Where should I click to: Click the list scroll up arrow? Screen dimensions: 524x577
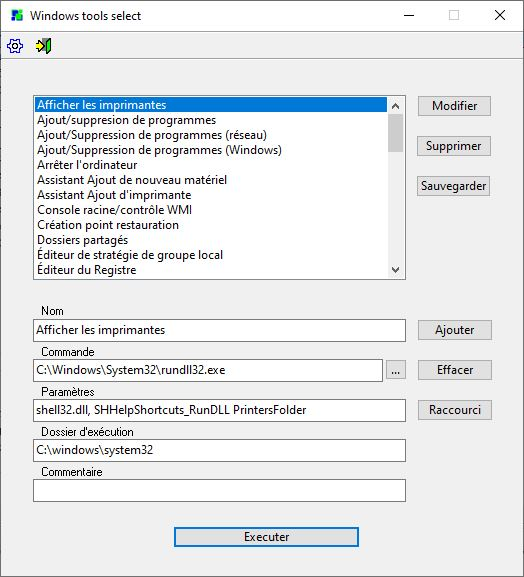(395, 106)
